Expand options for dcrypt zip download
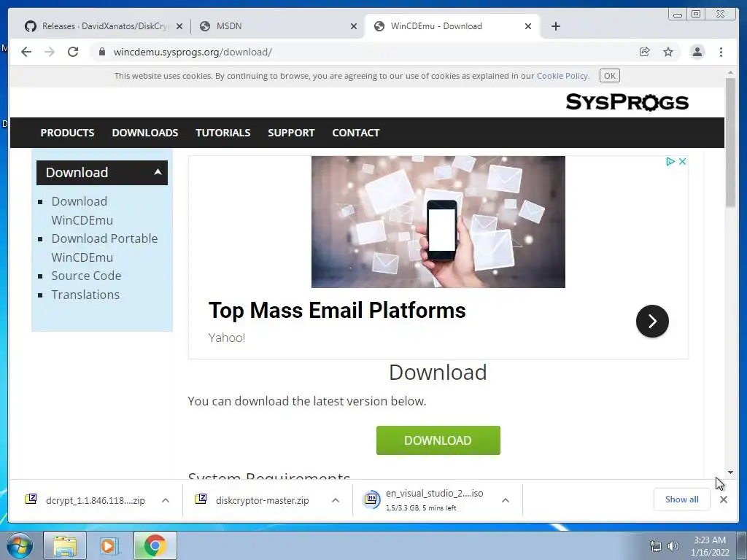 pos(166,500)
